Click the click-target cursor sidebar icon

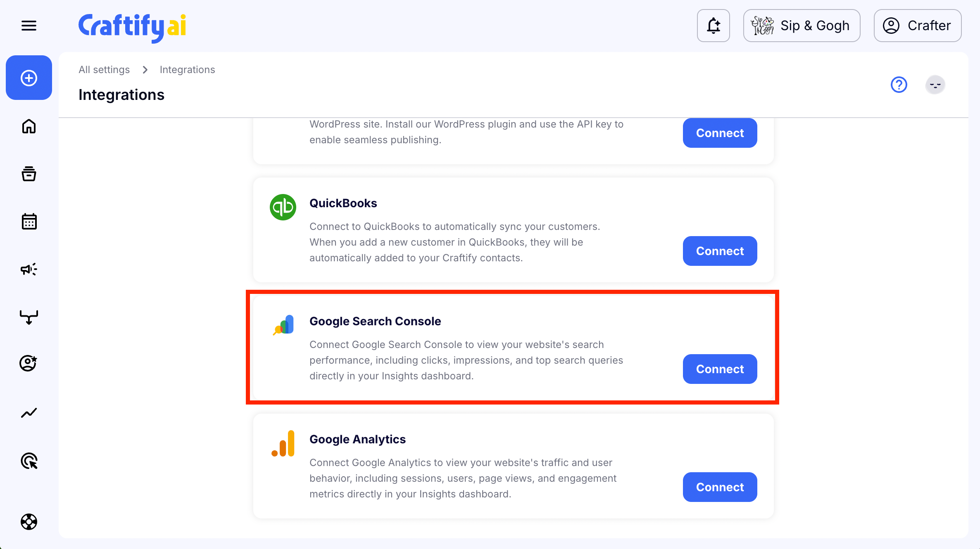click(29, 461)
